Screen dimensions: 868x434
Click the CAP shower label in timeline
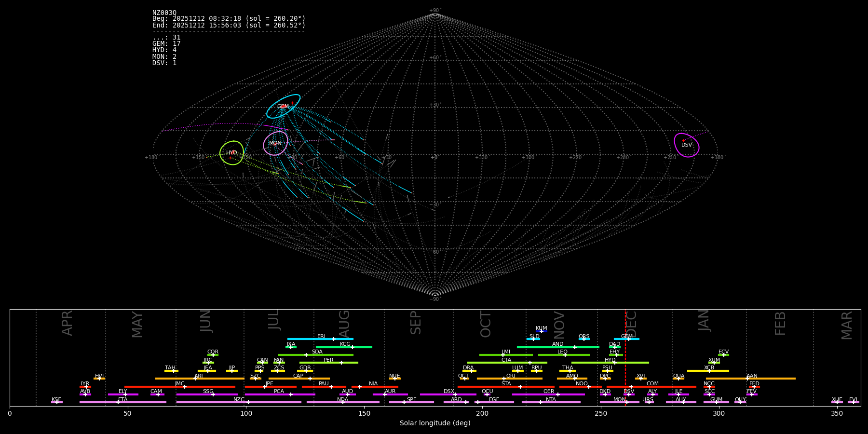(x=298, y=376)
